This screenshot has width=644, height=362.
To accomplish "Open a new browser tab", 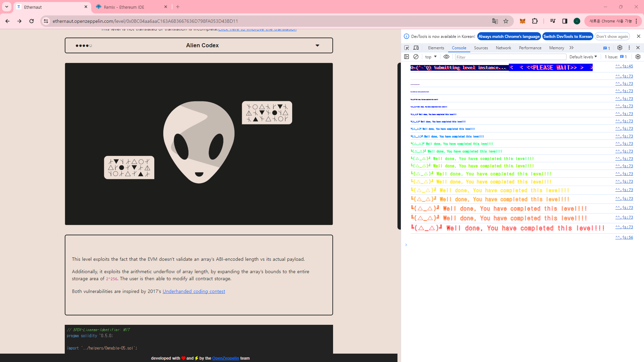I will click(178, 7).
